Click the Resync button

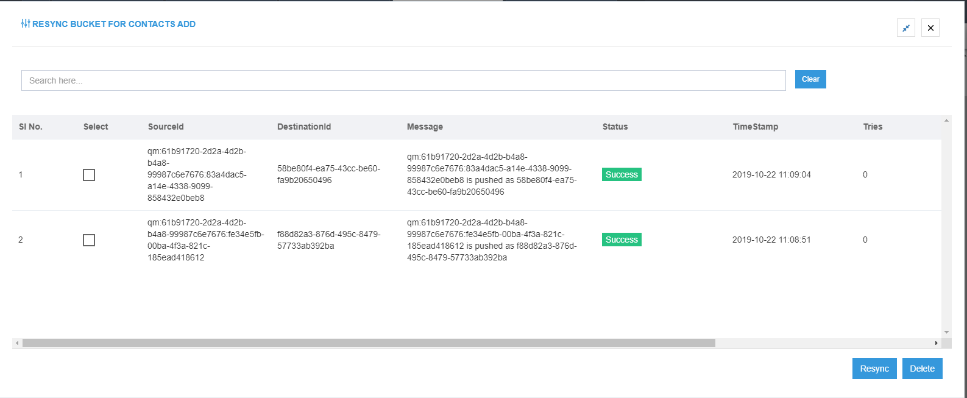point(874,368)
